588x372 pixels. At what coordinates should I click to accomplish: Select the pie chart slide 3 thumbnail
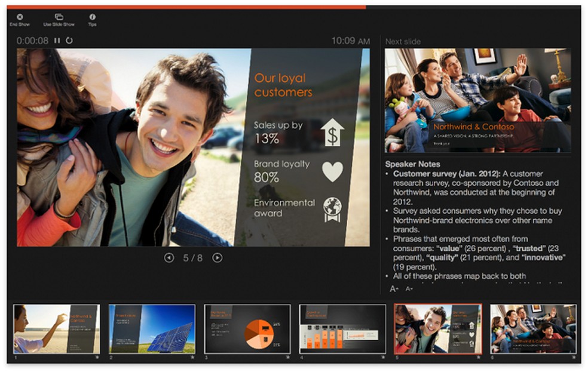[x=248, y=329]
